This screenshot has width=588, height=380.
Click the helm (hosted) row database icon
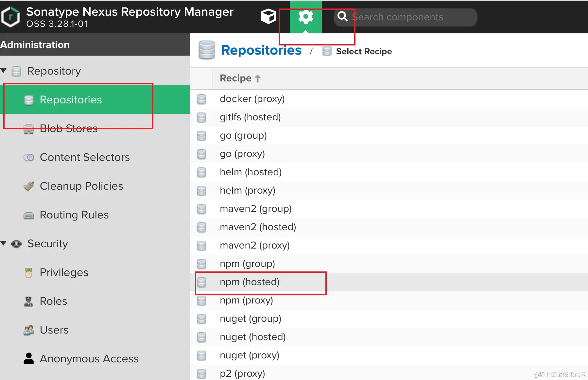201,172
